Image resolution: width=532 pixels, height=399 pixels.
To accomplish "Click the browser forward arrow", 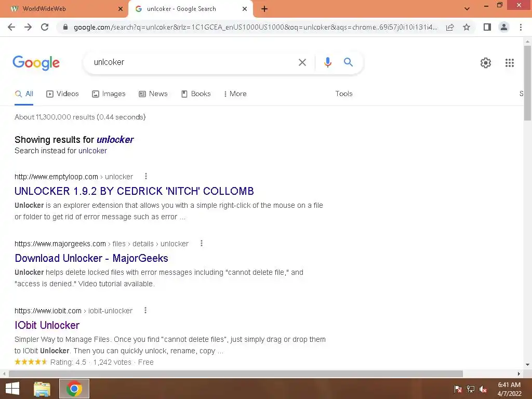I will pyautogui.click(x=28, y=27).
